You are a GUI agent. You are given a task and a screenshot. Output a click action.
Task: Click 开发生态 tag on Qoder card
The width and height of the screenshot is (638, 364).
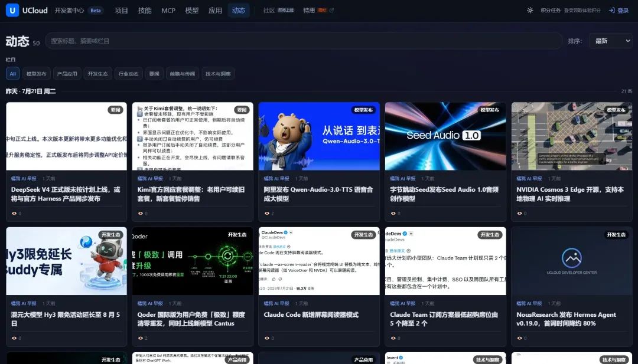click(x=237, y=234)
